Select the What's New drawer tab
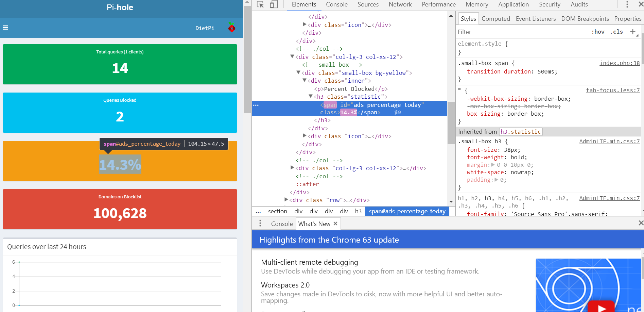Image resolution: width=644 pixels, height=312 pixels. click(314, 224)
